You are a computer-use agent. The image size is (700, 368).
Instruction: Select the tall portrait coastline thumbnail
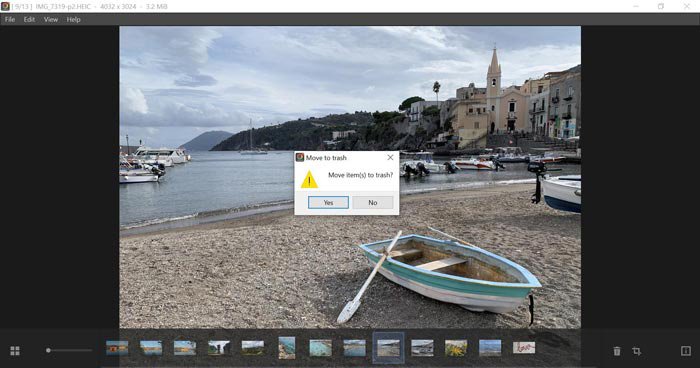pos(287,348)
